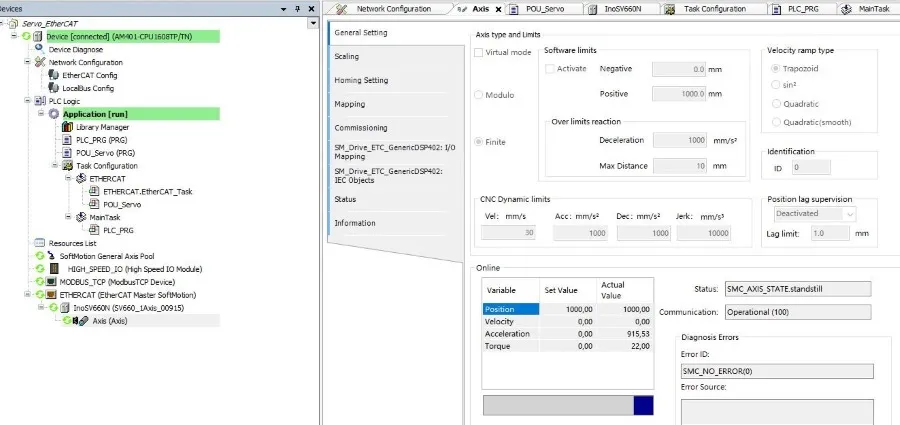Image resolution: width=900 pixels, height=425 pixels.
Task: Click the MODBUS_TCP device icon
Action: pyautogui.click(x=51, y=282)
